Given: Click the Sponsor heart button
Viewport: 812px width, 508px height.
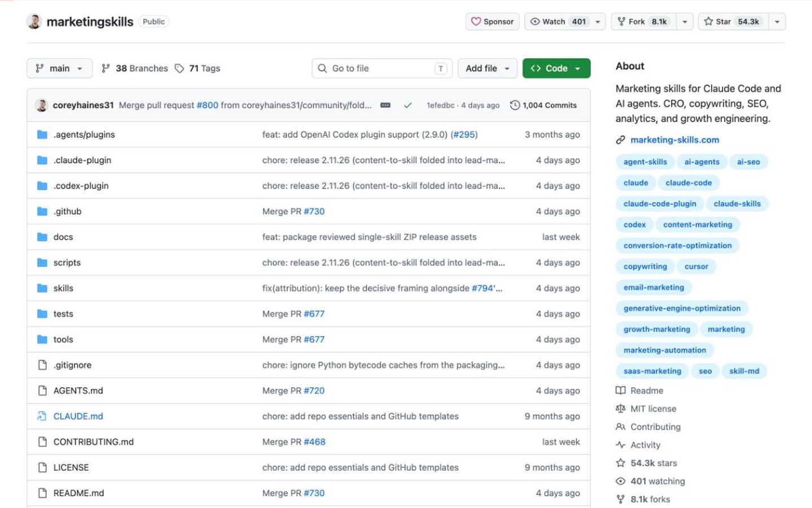Looking at the screenshot, I should tap(492, 21).
